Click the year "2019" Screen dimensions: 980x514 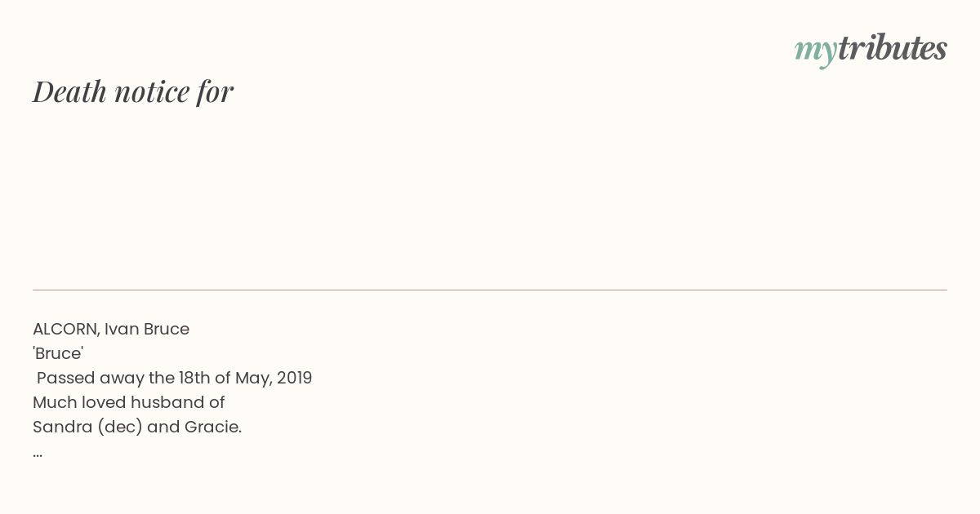point(294,379)
